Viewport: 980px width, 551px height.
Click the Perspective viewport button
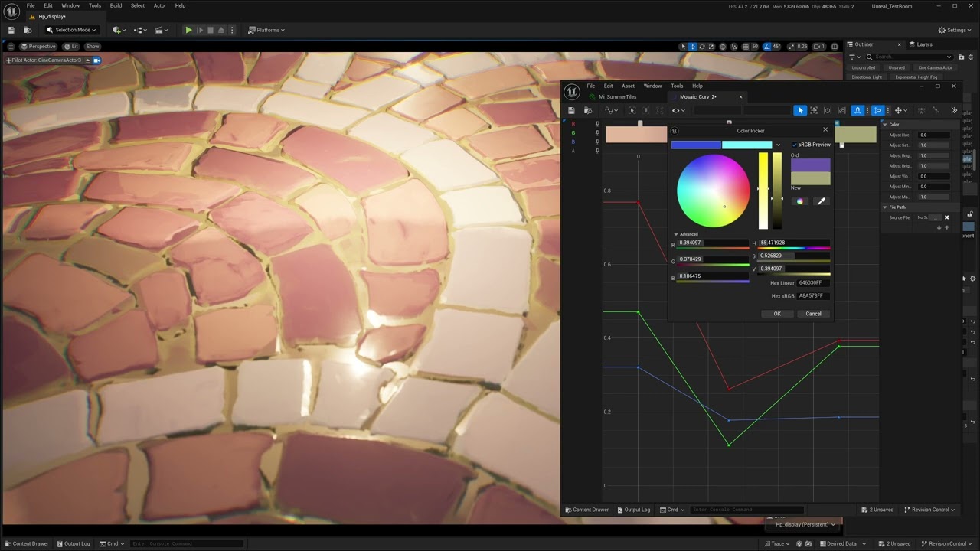coord(39,47)
